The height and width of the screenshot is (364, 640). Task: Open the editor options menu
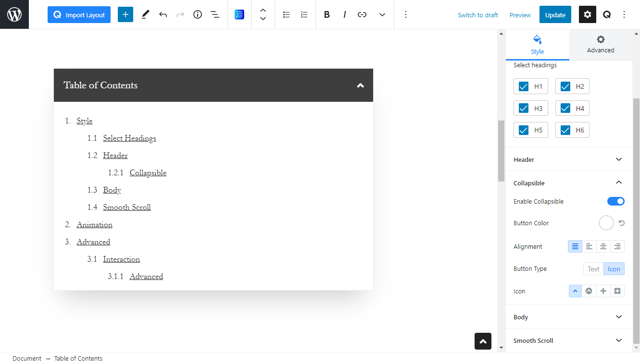[625, 14]
